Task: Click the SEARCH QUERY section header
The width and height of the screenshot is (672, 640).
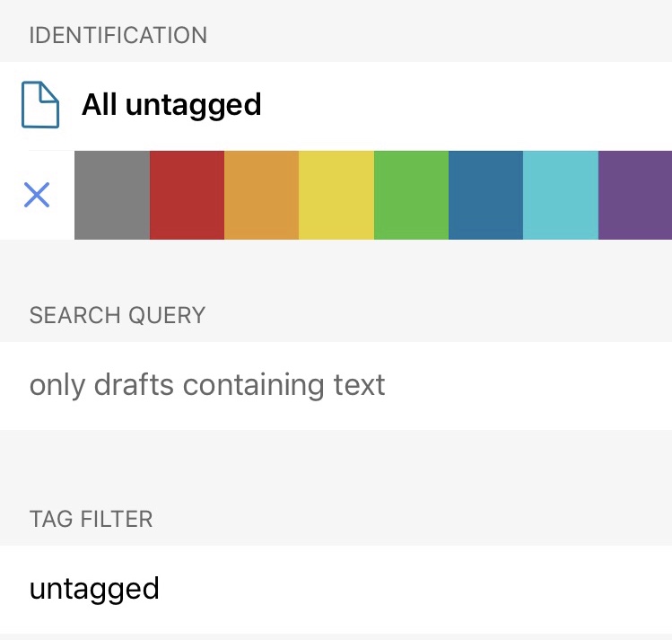Action: (118, 315)
